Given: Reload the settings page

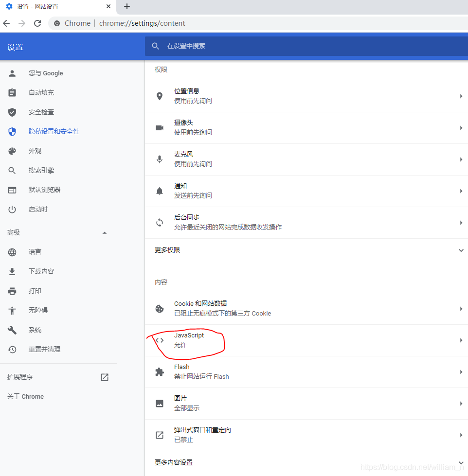Looking at the screenshot, I should (x=37, y=23).
